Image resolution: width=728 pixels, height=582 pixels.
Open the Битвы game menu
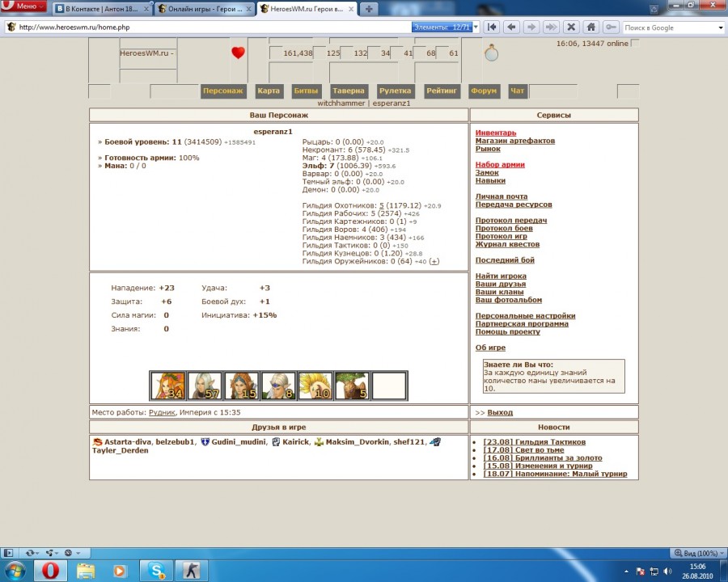[x=306, y=91]
